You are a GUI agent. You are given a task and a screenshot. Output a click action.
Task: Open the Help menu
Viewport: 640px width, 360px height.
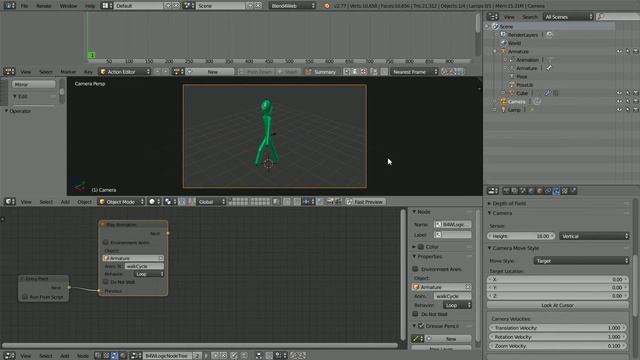coord(90,6)
